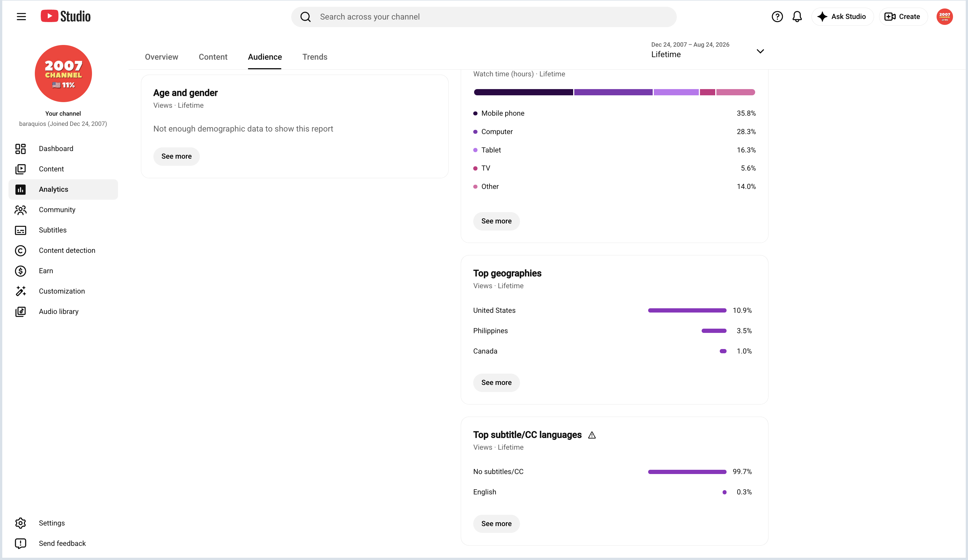
Task: Click the Ask Studio button
Action: click(842, 16)
